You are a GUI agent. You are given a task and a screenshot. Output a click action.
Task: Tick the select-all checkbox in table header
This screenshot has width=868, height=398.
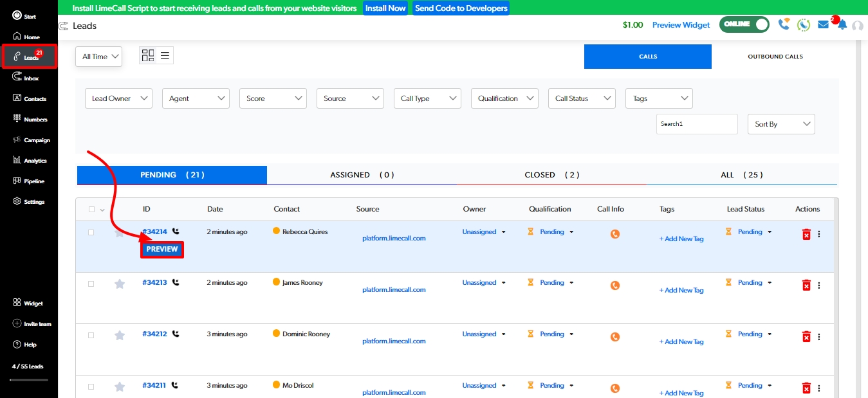(x=91, y=209)
